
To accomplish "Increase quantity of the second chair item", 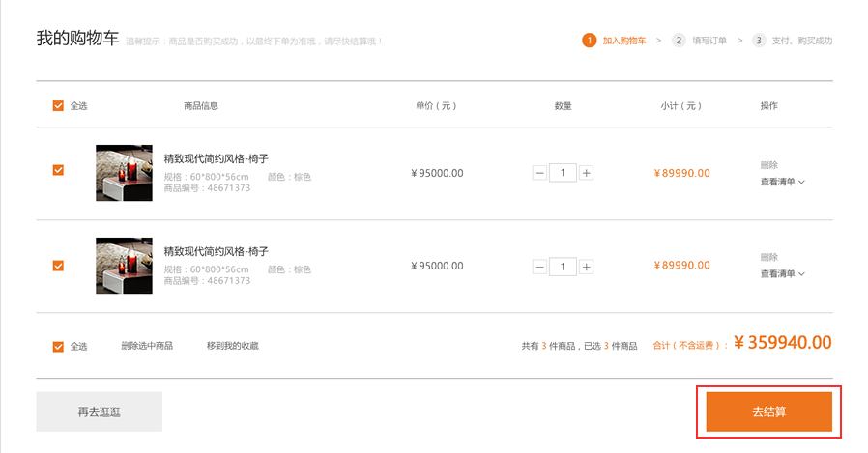I will click(586, 266).
